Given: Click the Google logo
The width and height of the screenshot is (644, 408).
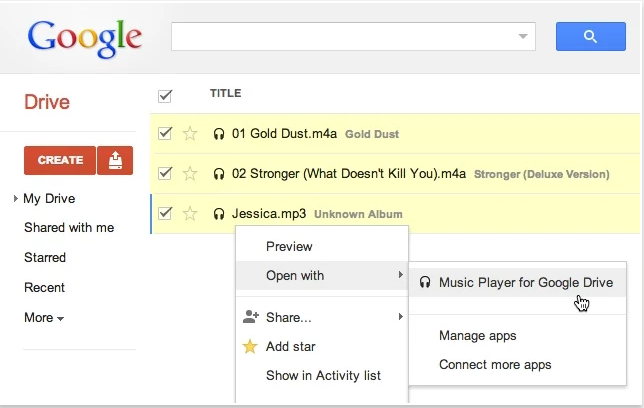Looking at the screenshot, I should pyautogui.click(x=85, y=38).
